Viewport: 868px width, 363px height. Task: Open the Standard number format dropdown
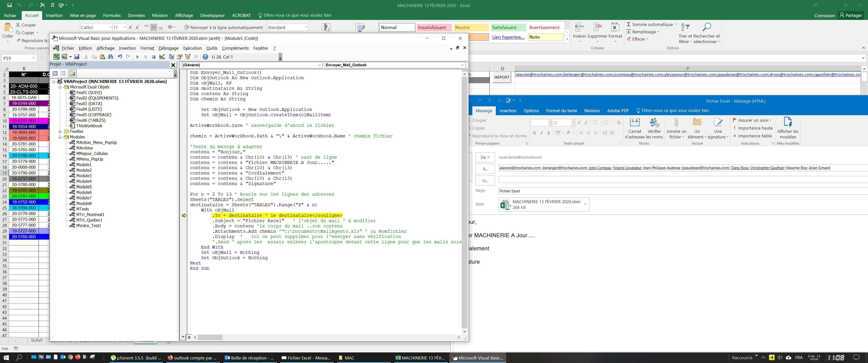point(306,27)
